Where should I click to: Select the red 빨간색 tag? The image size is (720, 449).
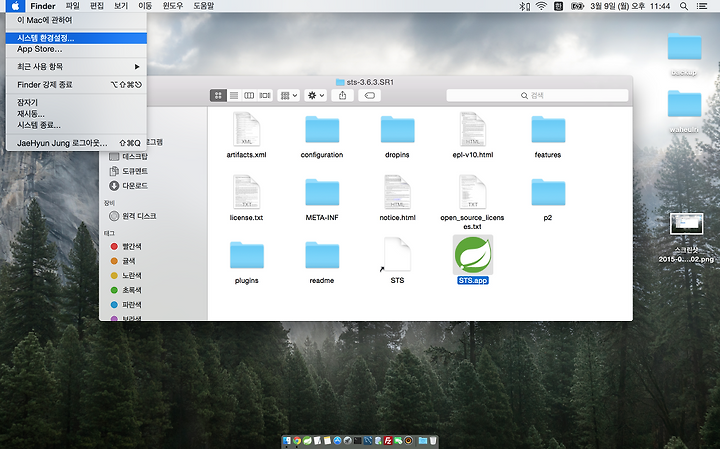(x=126, y=247)
